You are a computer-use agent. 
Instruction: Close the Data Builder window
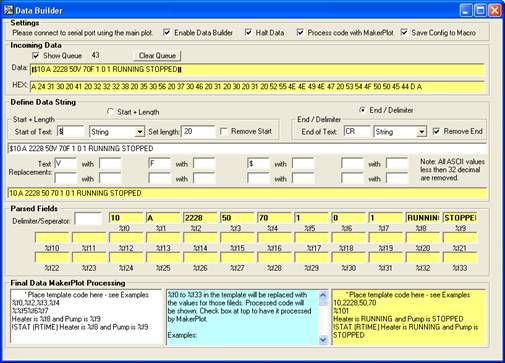tap(495, 10)
